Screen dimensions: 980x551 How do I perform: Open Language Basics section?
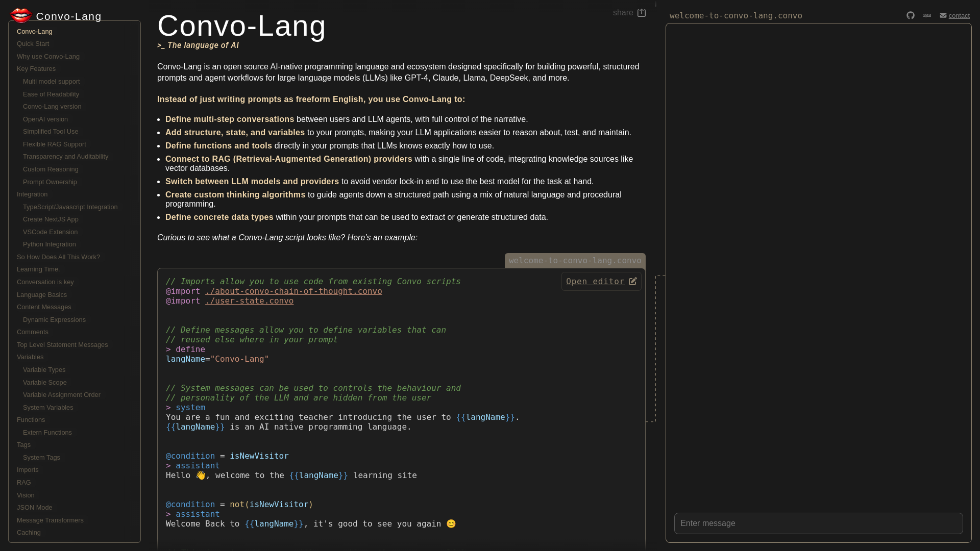coord(42,295)
